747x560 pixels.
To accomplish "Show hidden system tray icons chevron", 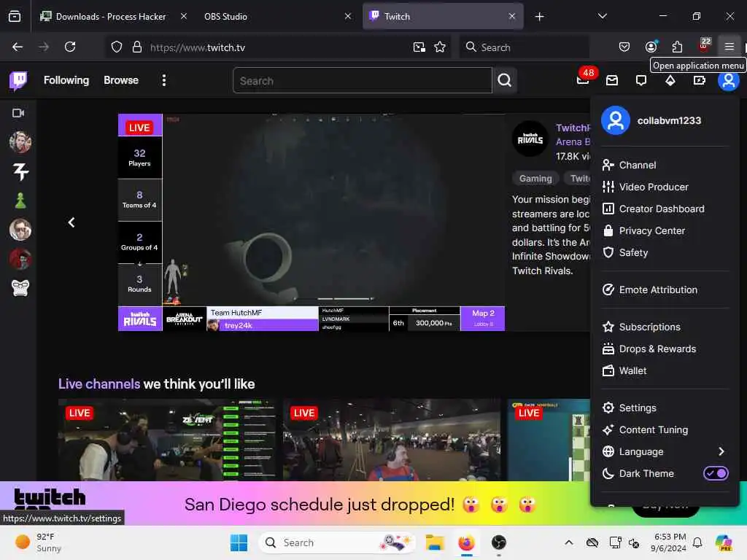I will [569, 542].
